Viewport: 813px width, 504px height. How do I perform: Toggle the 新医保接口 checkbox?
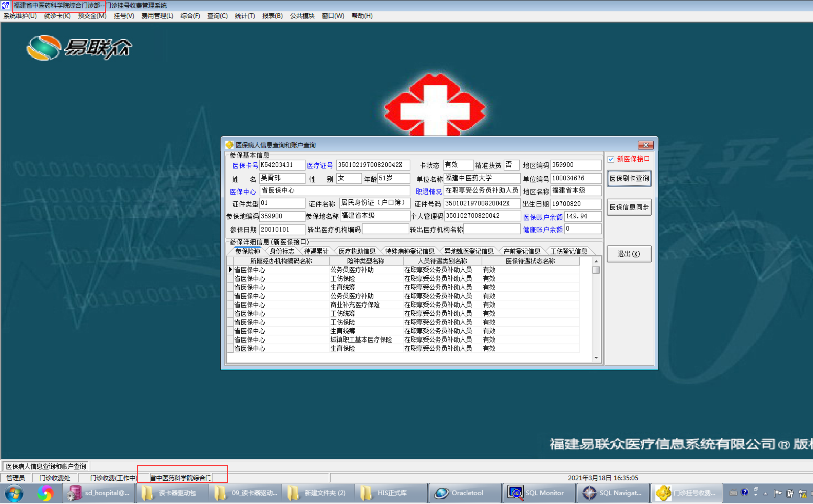click(x=611, y=160)
